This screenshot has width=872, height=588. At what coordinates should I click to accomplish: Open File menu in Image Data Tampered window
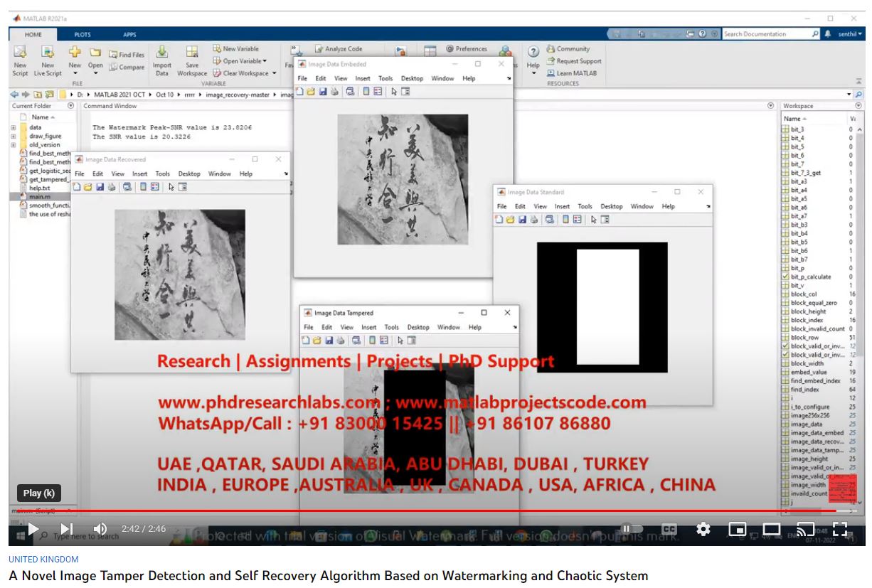click(x=309, y=327)
